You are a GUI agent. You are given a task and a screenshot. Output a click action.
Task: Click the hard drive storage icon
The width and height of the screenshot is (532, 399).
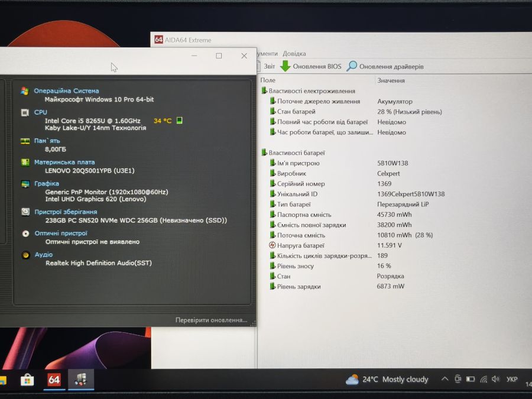(25, 212)
